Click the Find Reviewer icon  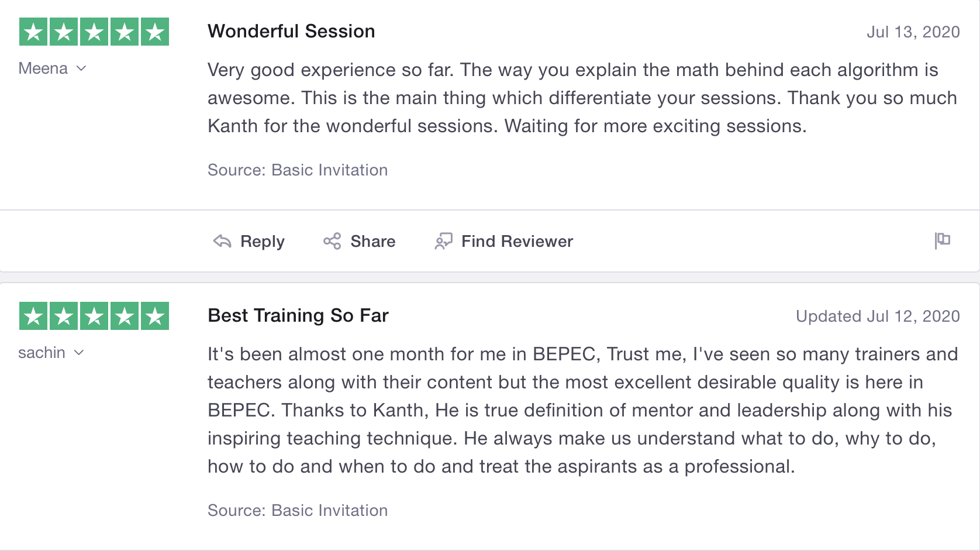pos(444,241)
